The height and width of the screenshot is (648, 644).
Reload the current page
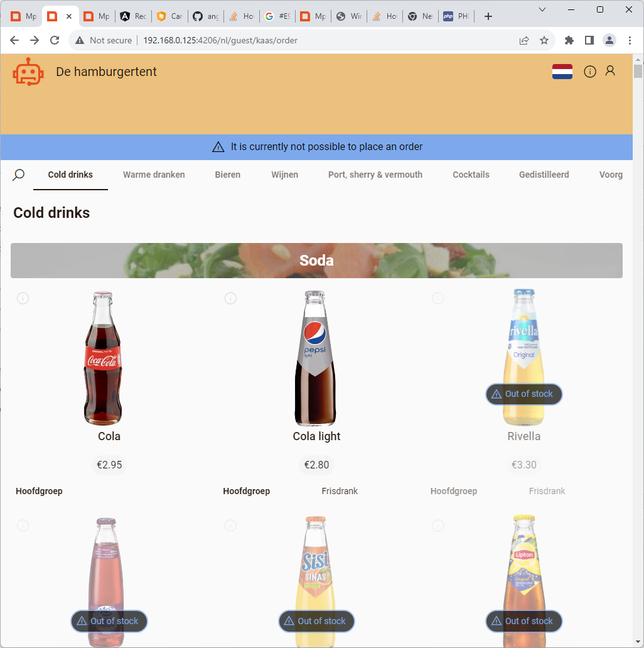pyautogui.click(x=55, y=40)
